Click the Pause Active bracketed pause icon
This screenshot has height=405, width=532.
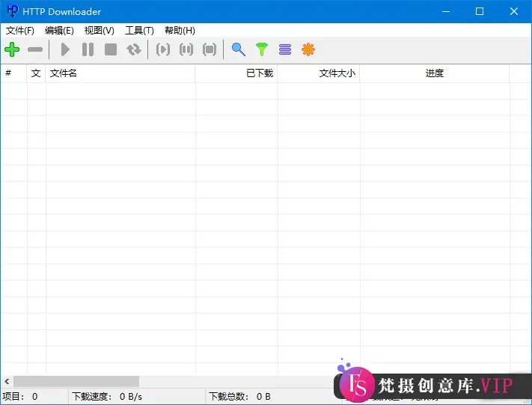click(x=186, y=49)
